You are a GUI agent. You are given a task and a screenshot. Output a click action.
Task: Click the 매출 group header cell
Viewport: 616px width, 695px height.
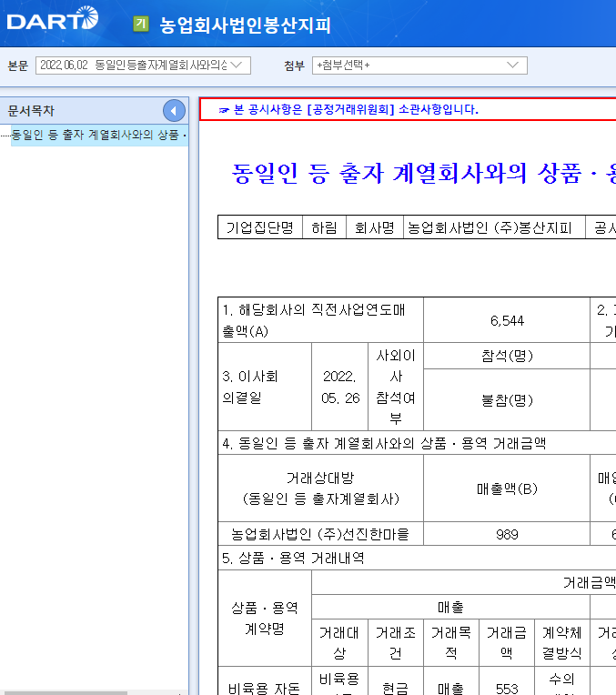click(x=450, y=607)
